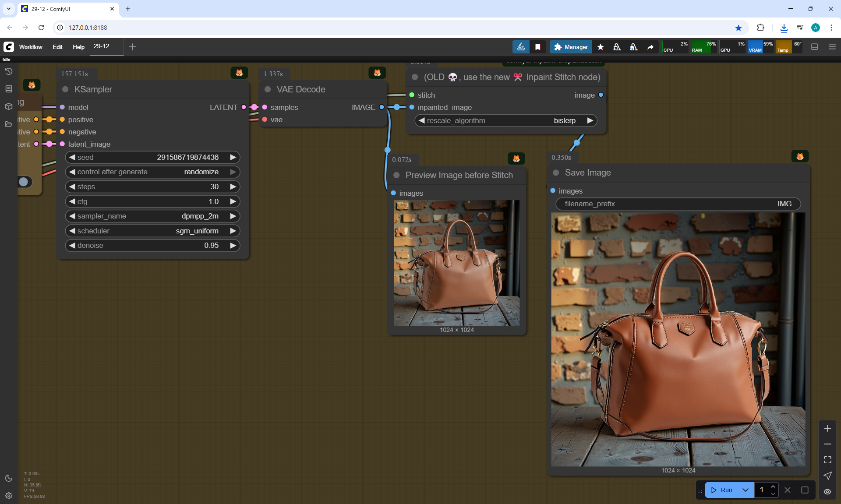
Task: Open the Edit menu
Action: click(x=57, y=47)
